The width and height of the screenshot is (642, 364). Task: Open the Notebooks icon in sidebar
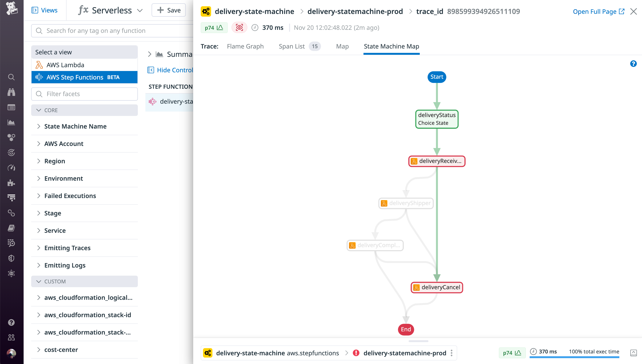11,228
